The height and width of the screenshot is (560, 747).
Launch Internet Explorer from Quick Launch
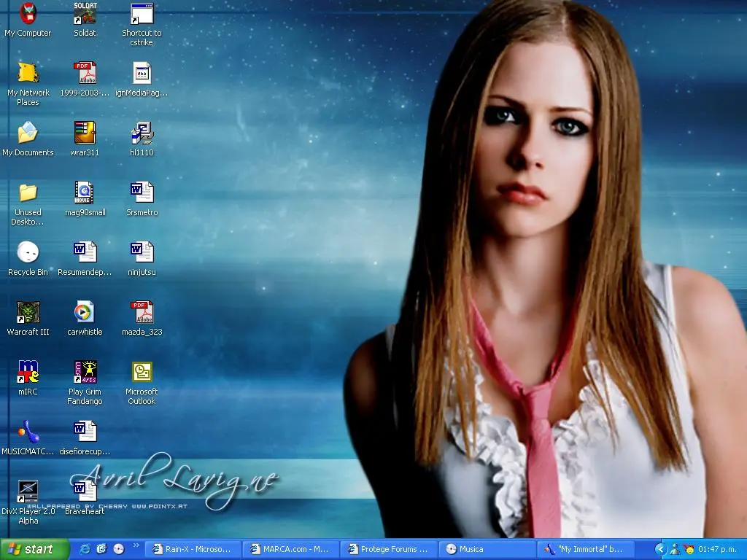point(85,549)
